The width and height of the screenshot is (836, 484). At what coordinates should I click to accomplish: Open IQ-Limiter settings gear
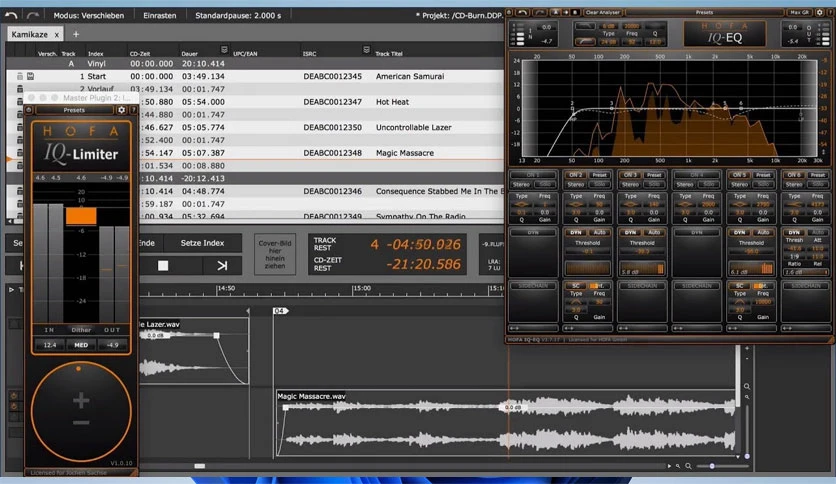tap(122, 110)
